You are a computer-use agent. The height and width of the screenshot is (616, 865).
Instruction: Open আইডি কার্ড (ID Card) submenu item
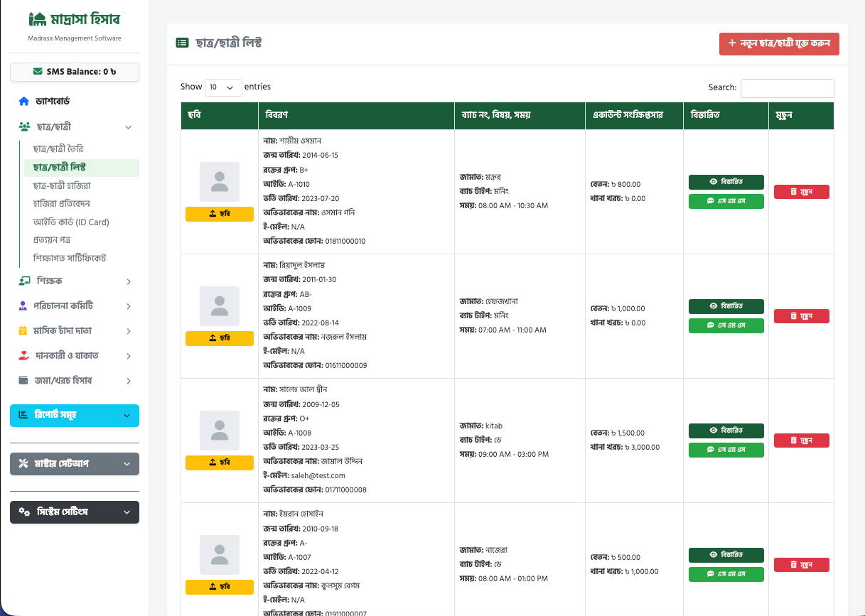81,222
